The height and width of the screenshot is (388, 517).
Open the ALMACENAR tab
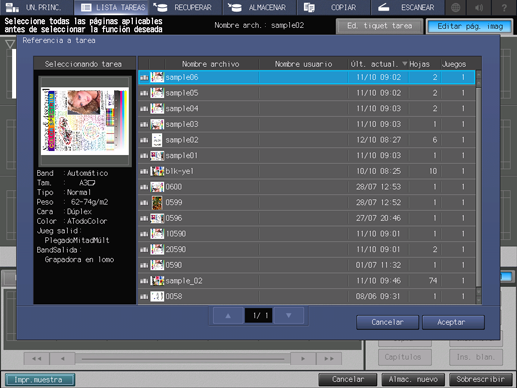tap(260, 7)
